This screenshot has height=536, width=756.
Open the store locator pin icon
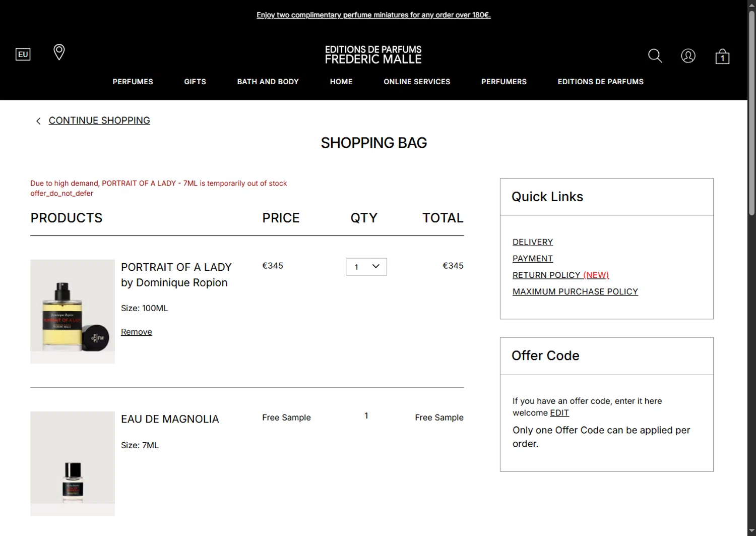(x=59, y=52)
